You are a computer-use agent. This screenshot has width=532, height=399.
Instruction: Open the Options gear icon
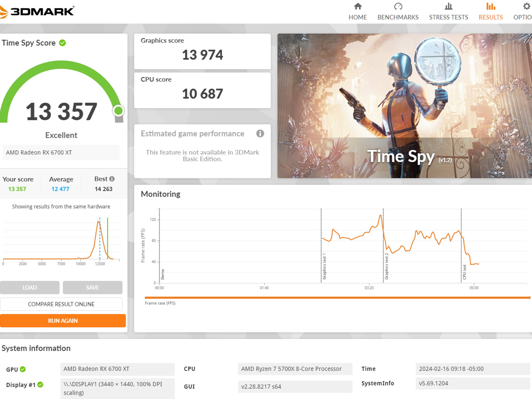(x=527, y=6)
